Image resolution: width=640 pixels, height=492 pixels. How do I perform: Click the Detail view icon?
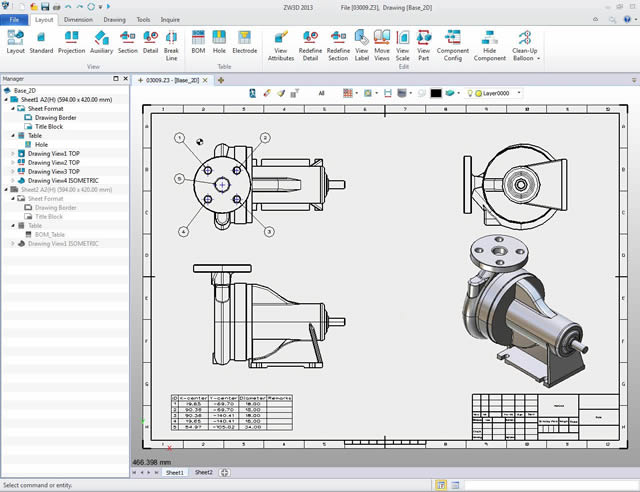[x=151, y=39]
